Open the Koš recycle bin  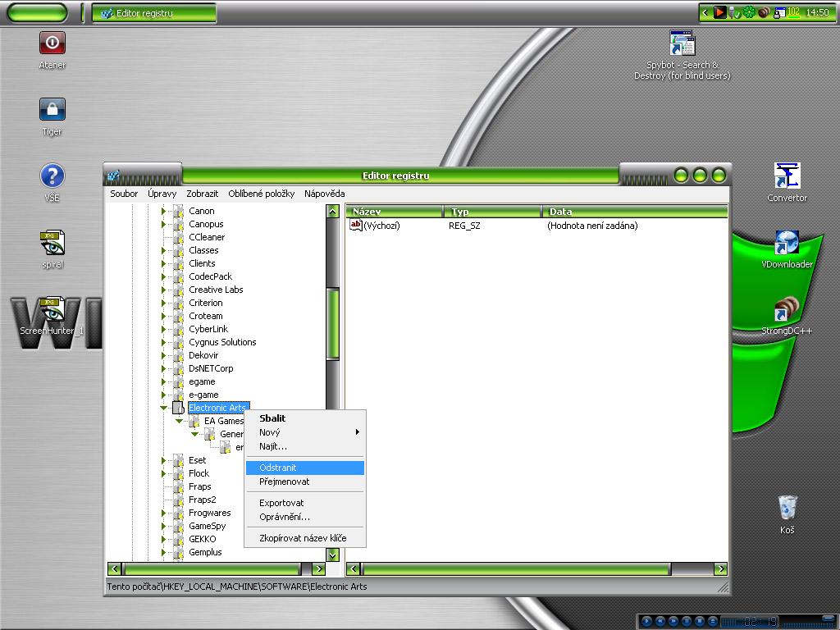click(787, 508)
